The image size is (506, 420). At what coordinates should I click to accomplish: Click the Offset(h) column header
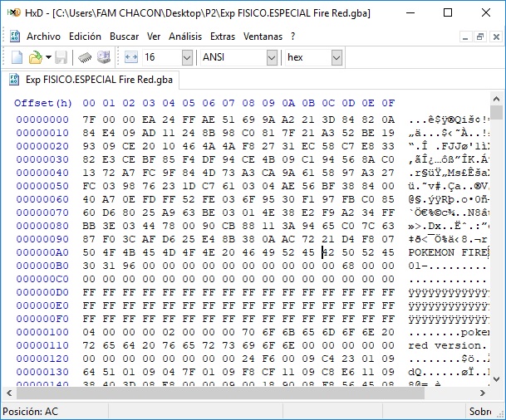[x=43, y=103]
